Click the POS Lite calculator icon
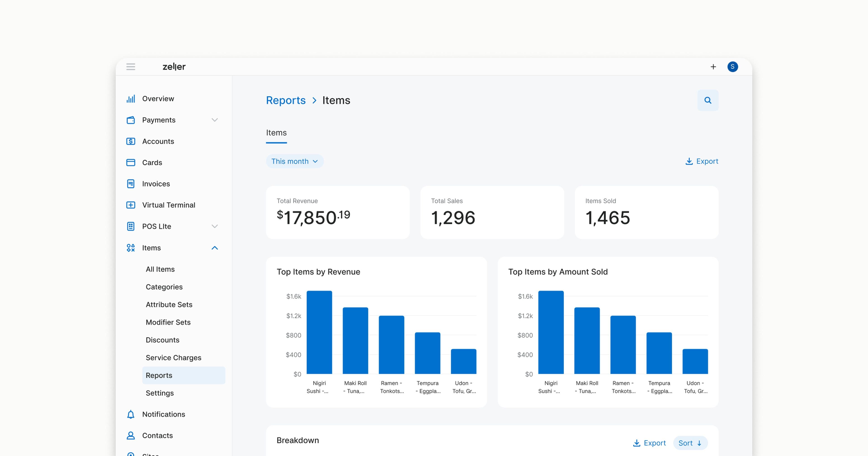Viewport: 868px width, 456px height. pos(131,226)
